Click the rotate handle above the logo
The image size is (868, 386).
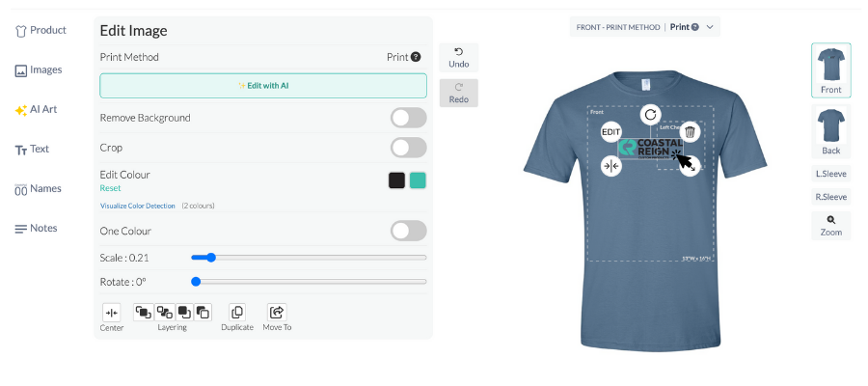coord(650,114)
